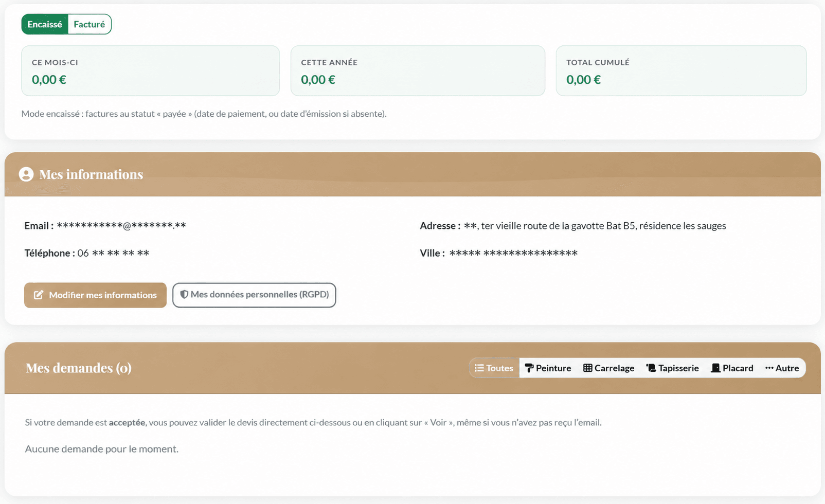
Task: Open Mes données personnelles (RGPD)
Action: [x=254, y=295]
